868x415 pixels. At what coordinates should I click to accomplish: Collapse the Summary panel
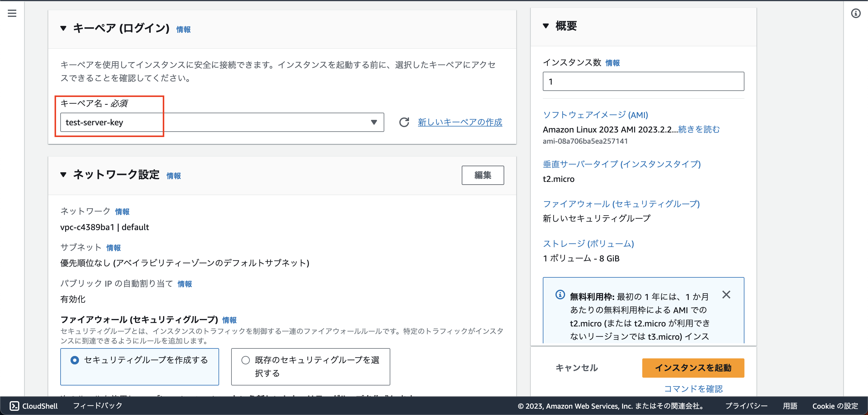point(546,26)
